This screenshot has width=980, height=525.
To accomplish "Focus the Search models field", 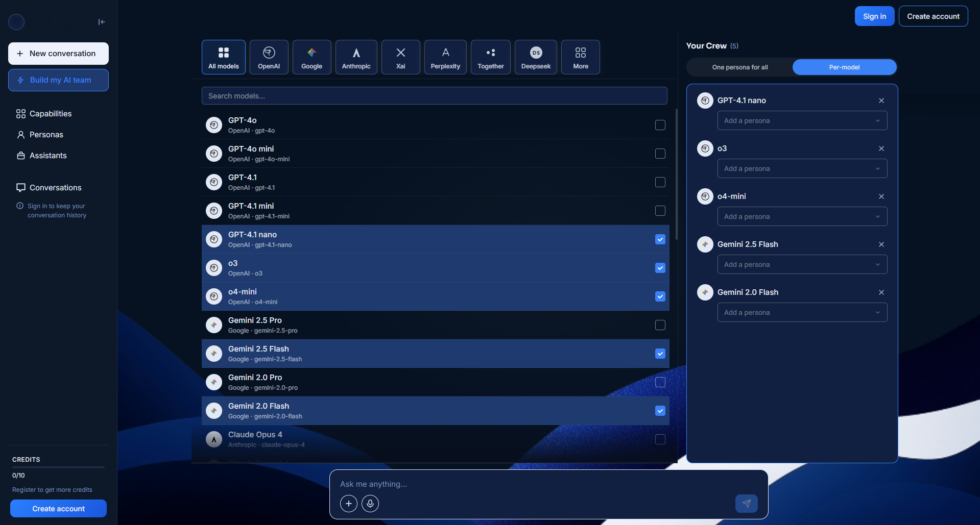I will [x=435, y=96].
